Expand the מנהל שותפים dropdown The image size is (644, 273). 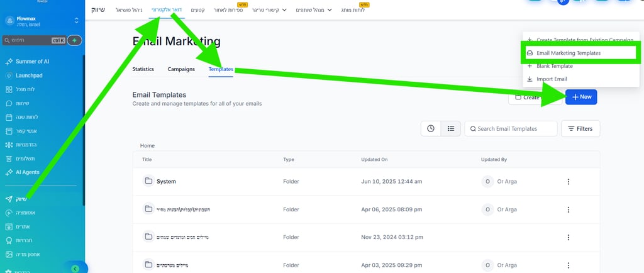pos(314,10)
